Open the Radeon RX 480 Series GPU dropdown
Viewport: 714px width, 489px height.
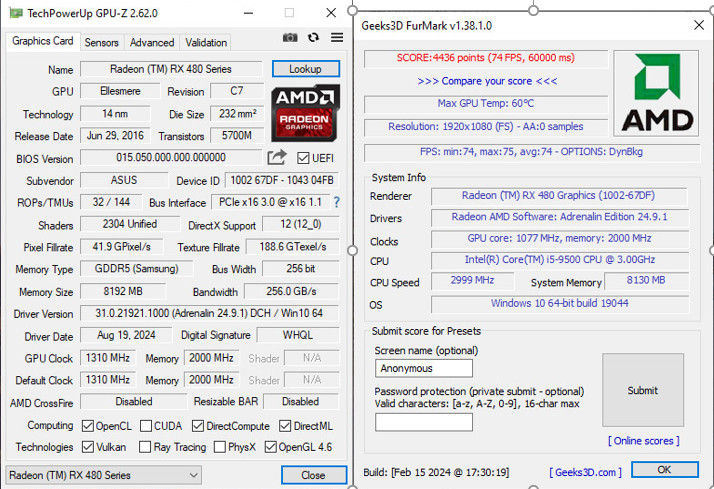click(103, 475)
